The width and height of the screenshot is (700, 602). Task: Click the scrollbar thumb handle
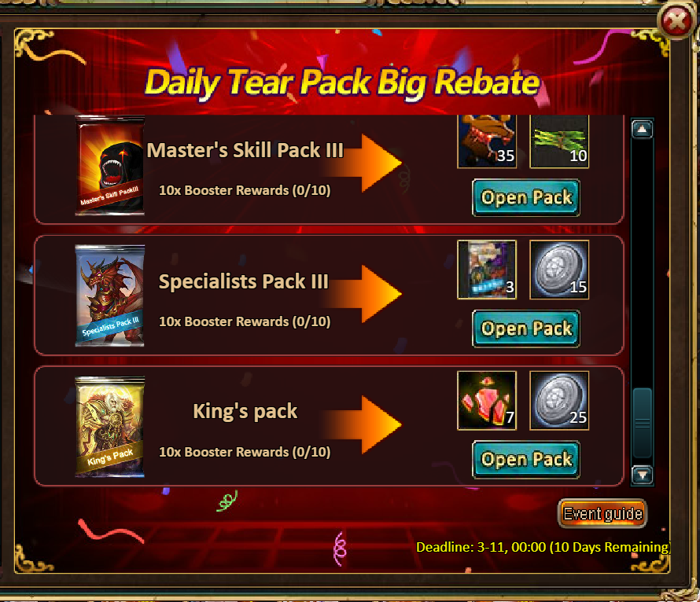point(643,423)
